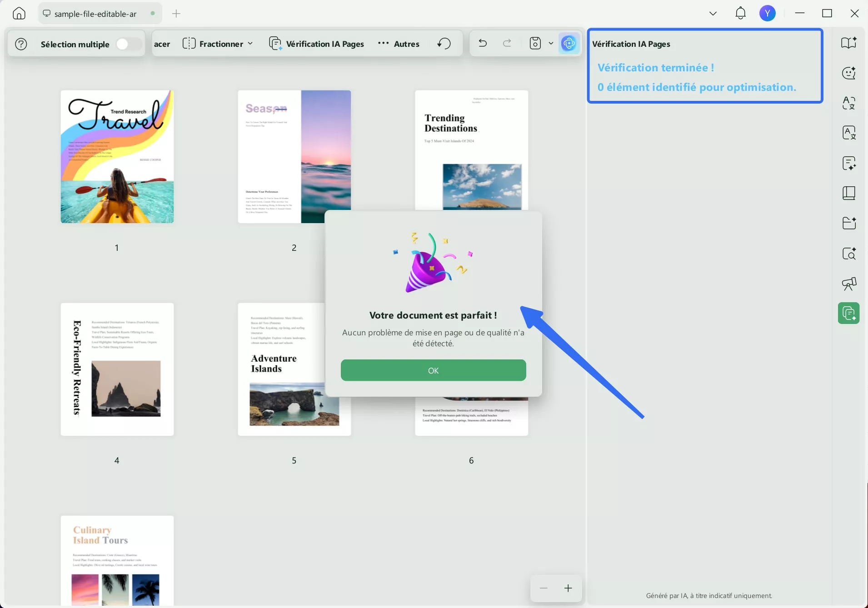Toggle the green AI page check sidebar icon
The width and height of the screenshot is (868, 608).
849,313
